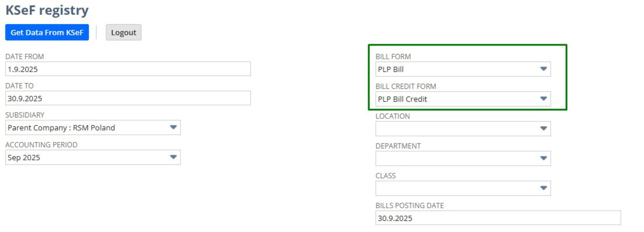Click the LOCATION dropdown arrow
644x232 pixels.
point(544,129)
